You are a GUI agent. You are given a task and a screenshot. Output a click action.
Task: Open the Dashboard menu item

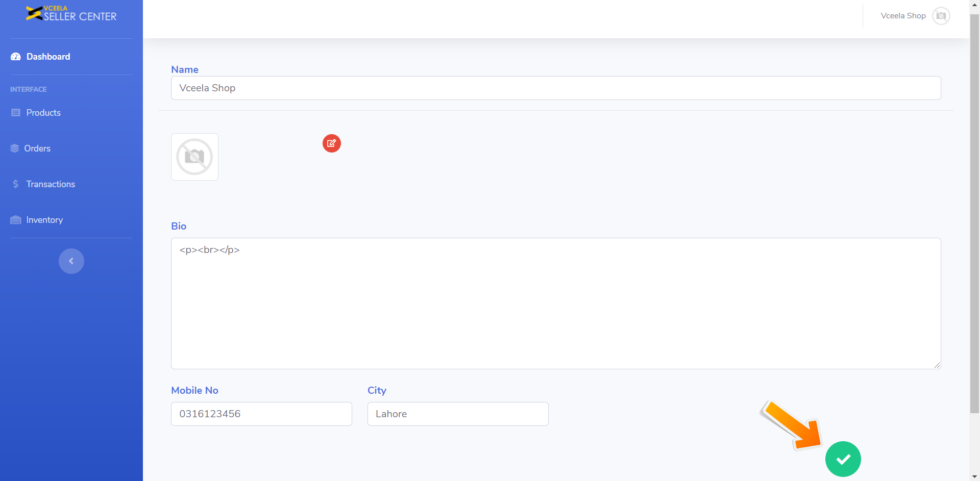click(x=48, y=57)
